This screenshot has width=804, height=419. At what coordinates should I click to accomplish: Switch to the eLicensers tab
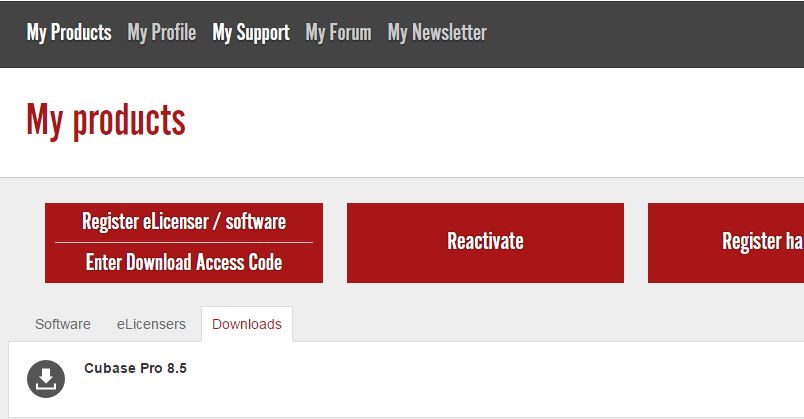151,324
